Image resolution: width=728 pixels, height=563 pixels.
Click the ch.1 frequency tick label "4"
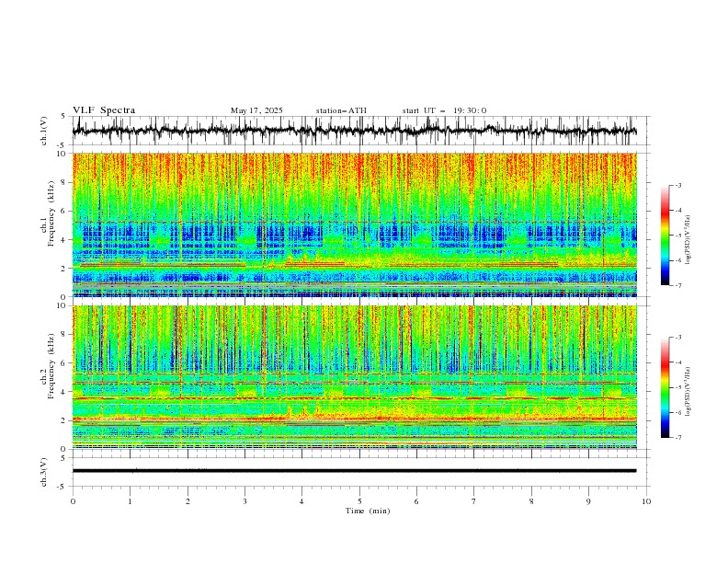coord(65,240)
